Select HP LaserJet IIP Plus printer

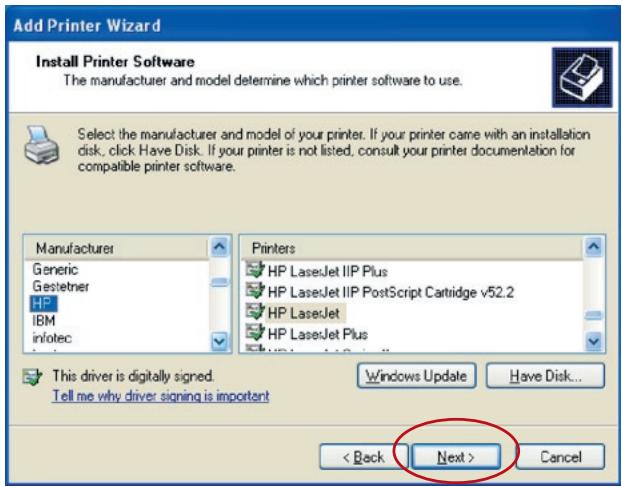(x=327, y=271)
